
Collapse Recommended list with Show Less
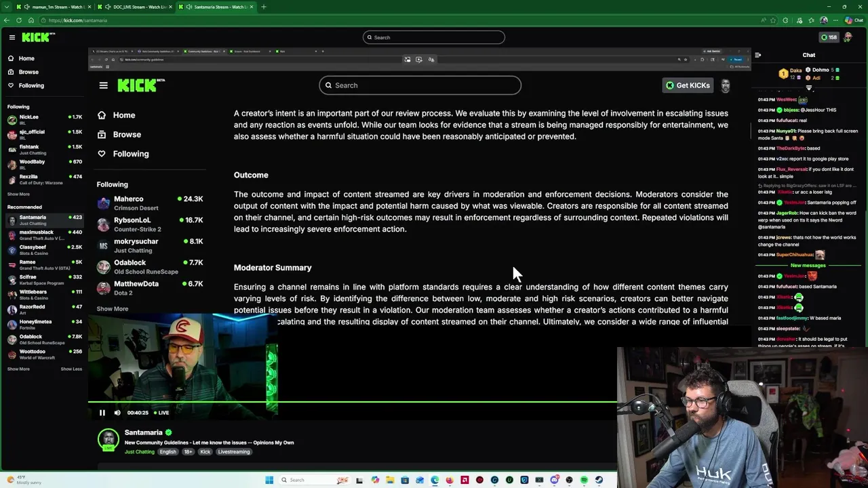tap(71, 369)
